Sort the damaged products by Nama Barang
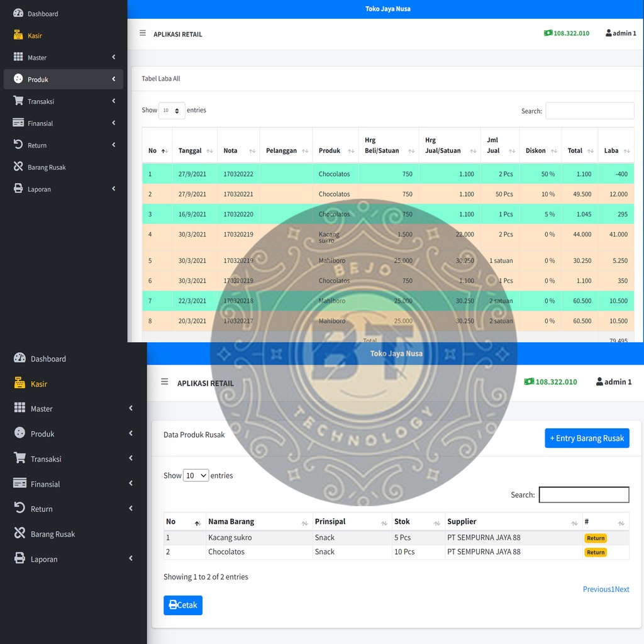Viewport: 644px width, 644px height. [258, 522]
